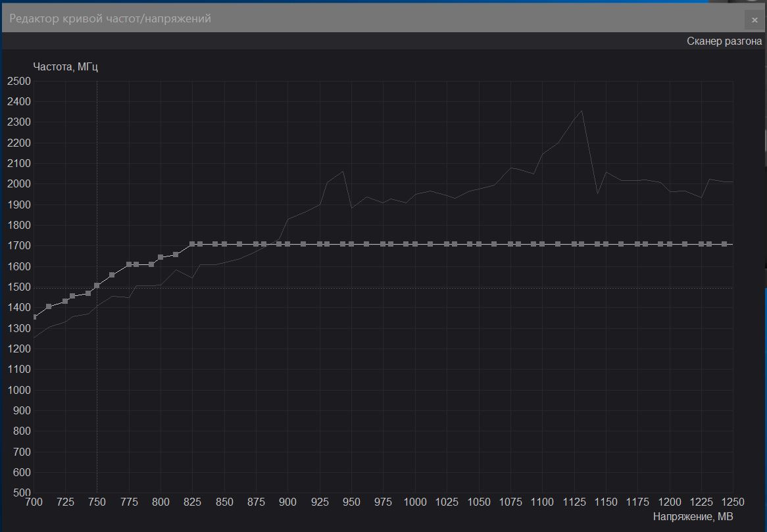This screenshot has width=767, height=532.
Task: Click the Напряжение, МВ axis label
Action: click(693, 516)
